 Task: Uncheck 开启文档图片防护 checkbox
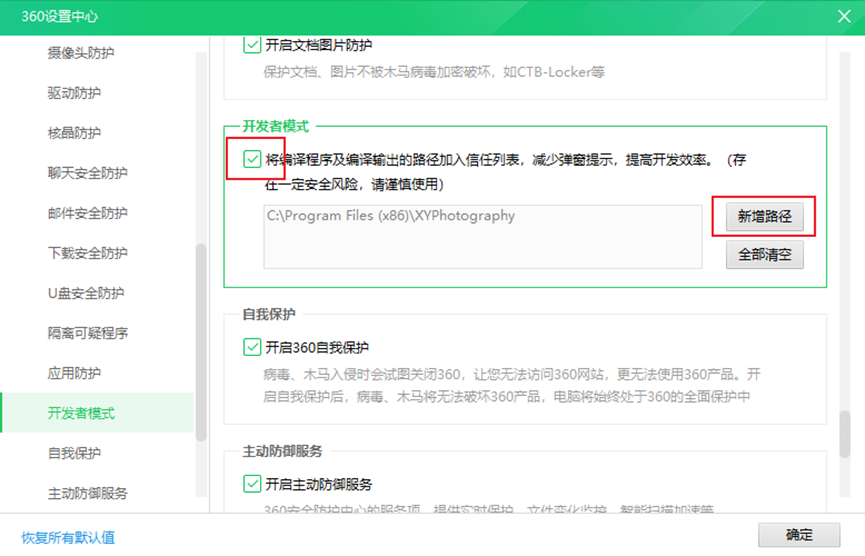tap(252, 45)
